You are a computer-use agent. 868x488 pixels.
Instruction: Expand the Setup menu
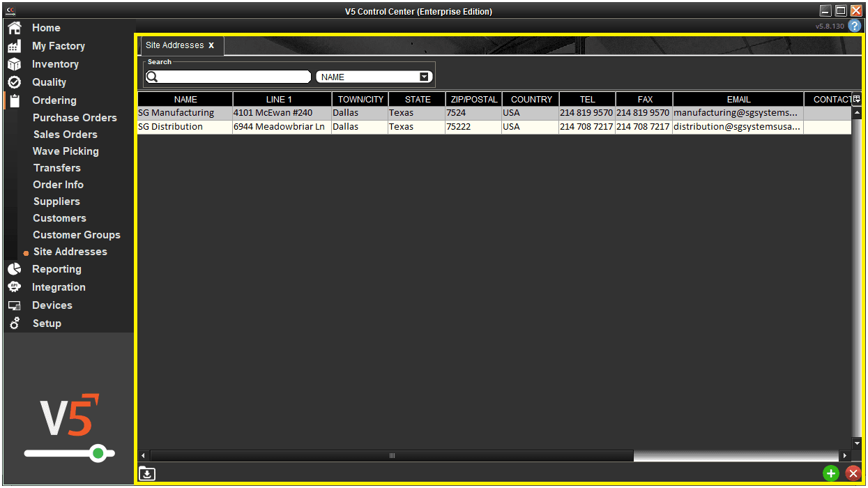click(47, 323)
